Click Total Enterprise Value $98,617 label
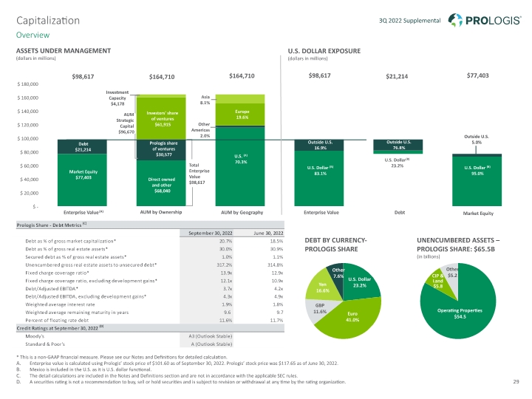 point(199,174)
